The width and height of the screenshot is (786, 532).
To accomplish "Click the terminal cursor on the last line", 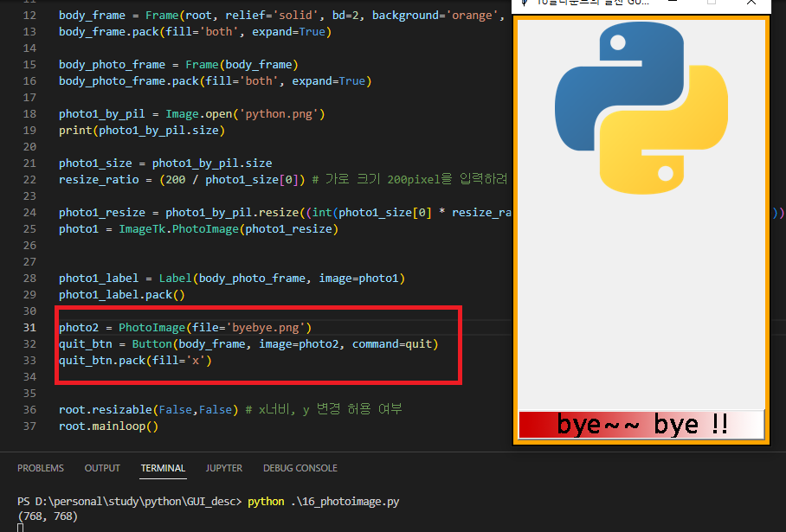I will pos(21,528).
